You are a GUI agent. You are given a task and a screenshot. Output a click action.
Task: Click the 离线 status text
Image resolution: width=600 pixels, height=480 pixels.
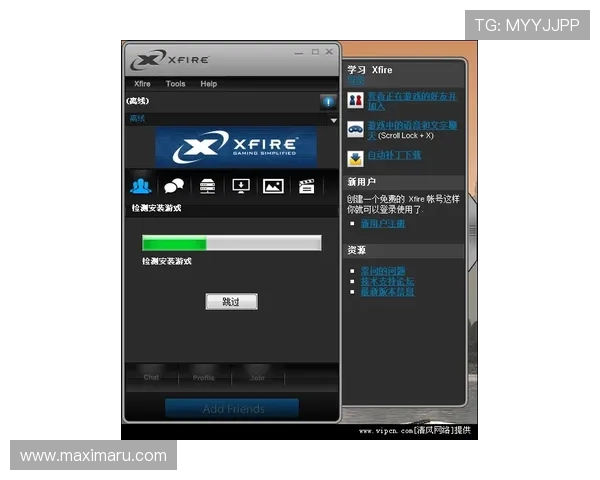click(x=137, y=118)
